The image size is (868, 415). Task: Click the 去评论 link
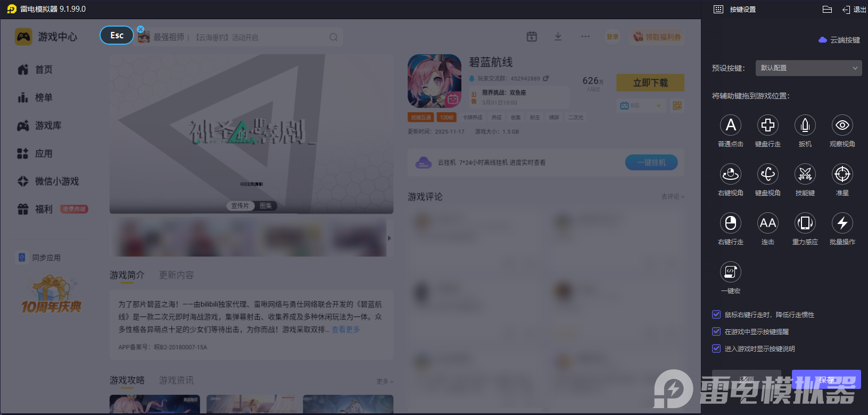point(673,196)
